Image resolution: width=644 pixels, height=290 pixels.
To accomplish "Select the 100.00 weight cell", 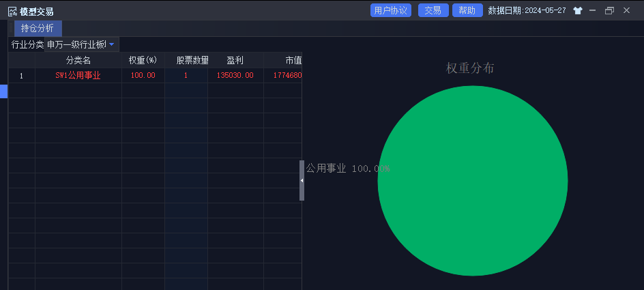I will tap(143, 76).
